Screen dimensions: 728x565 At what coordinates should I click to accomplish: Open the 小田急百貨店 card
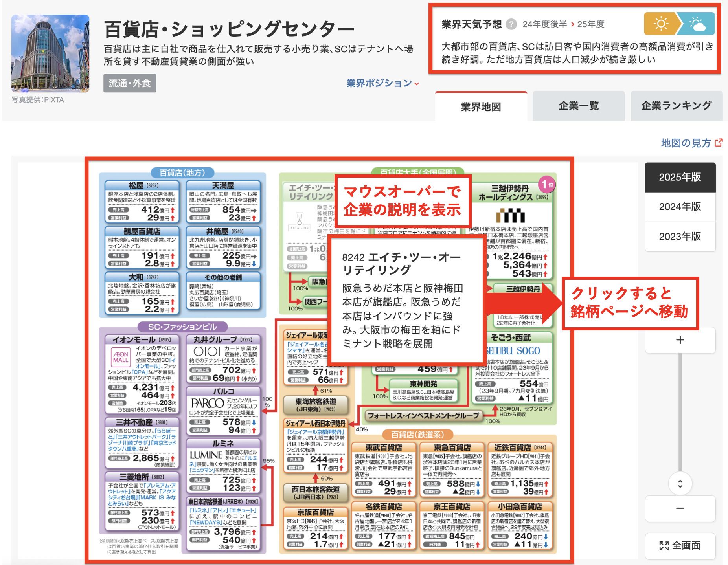(x=520, y=525)
